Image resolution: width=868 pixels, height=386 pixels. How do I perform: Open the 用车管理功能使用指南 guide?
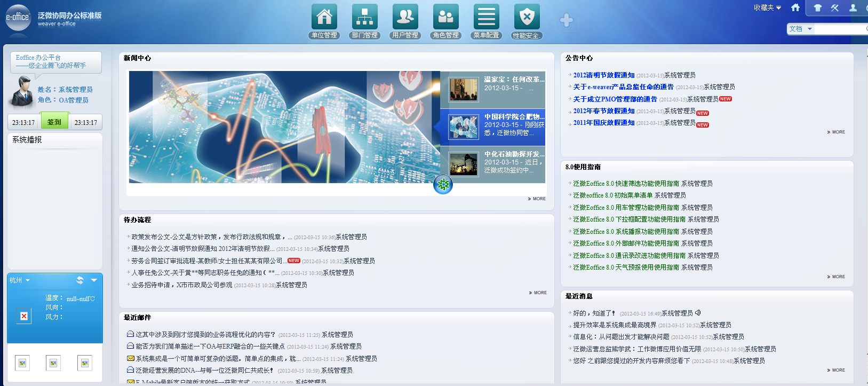point(626,208)
